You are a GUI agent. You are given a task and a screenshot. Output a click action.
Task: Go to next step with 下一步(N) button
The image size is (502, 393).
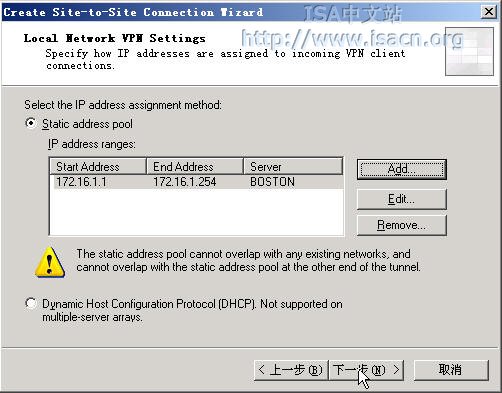point(366,370)
